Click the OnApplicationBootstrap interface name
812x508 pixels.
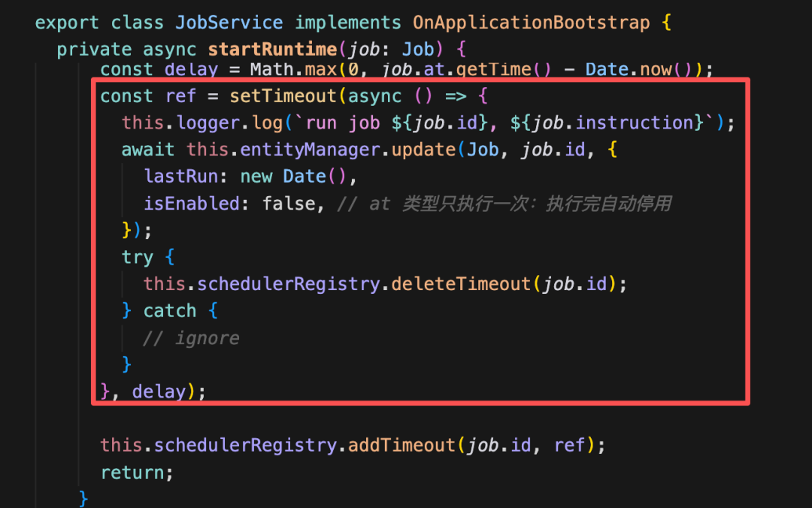(531, 23)
